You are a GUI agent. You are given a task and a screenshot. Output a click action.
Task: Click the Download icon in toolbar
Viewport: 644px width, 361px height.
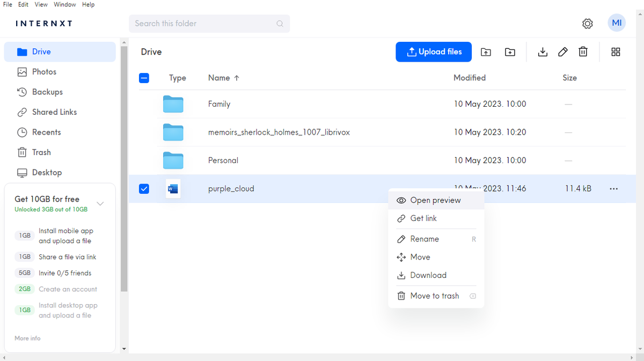point(543,51)
